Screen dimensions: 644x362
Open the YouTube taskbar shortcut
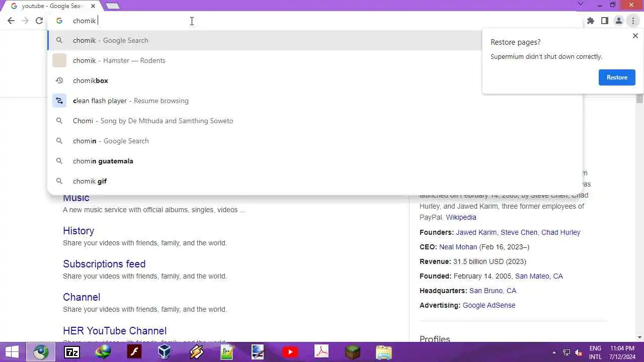click(x=290, y=352)
